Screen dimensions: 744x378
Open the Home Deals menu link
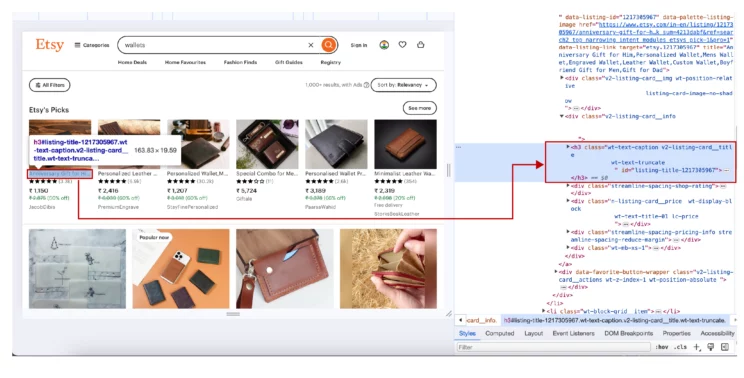point(132,62)
